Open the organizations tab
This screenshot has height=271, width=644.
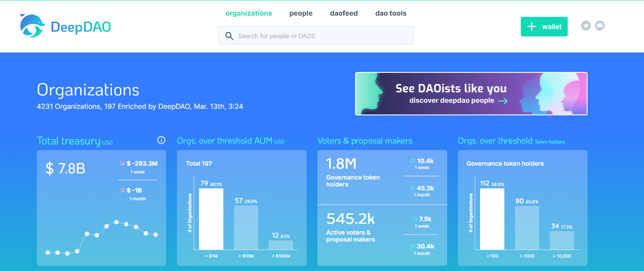249,13
